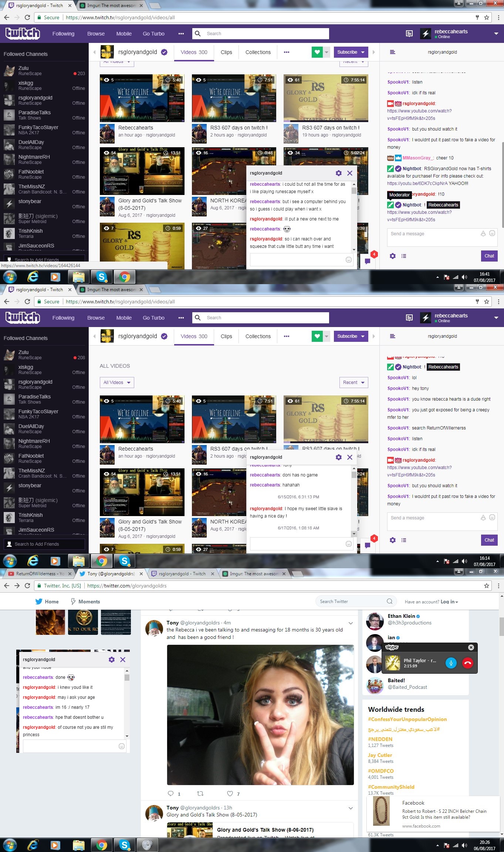Open the ellipsis beside Collections in the top window
Screen dimensions: 504x852
[x=287, y=52]
